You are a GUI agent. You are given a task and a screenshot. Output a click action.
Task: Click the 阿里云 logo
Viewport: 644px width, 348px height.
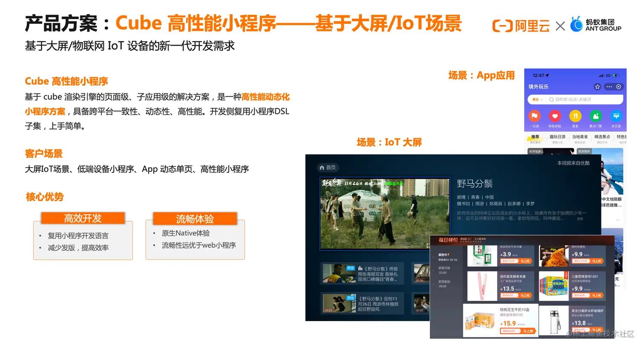pyautogui.click(x=521, y=26)
